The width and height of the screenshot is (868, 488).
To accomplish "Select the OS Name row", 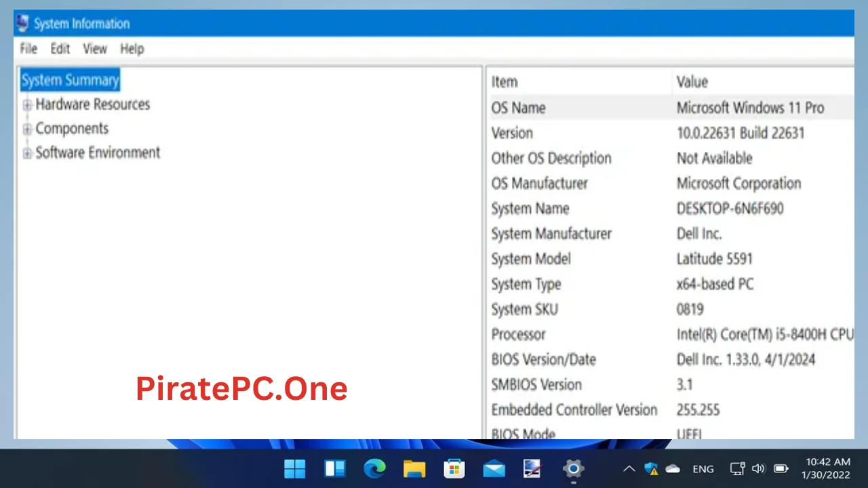I will coord(671,108).
